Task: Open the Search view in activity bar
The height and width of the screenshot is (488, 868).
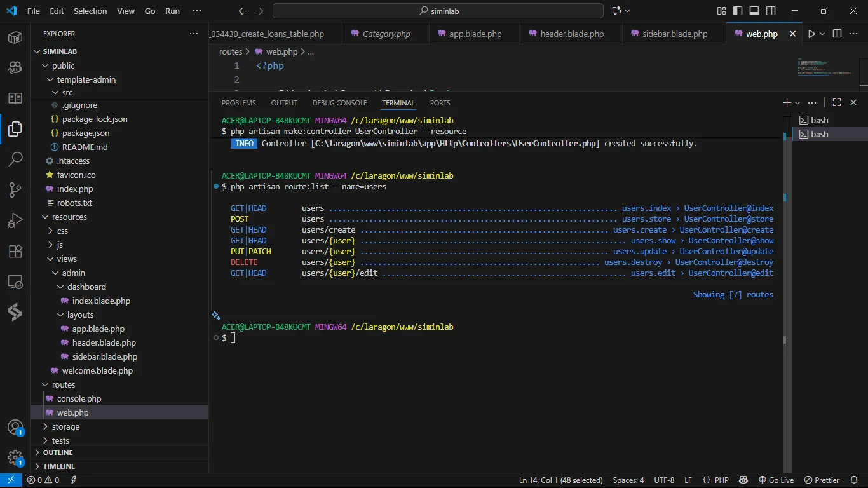Action: [15, 159]
